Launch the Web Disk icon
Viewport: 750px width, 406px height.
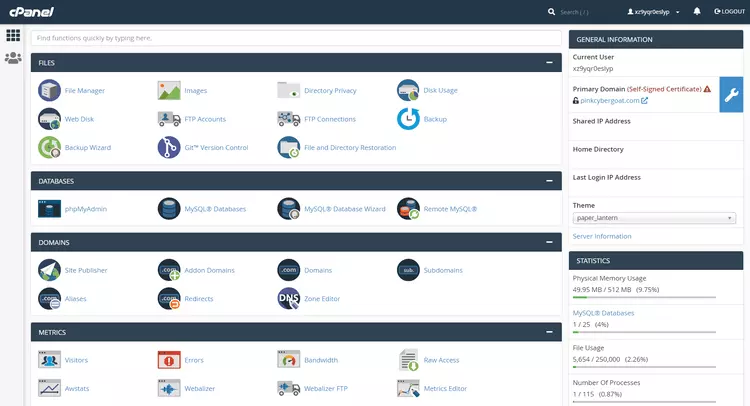pyautogui.click(x=49, y=119)
